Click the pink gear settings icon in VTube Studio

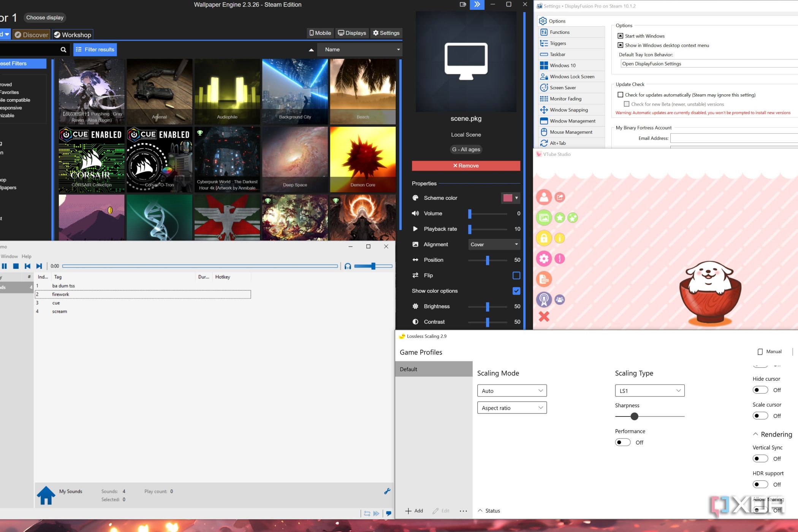coord(544,258)
